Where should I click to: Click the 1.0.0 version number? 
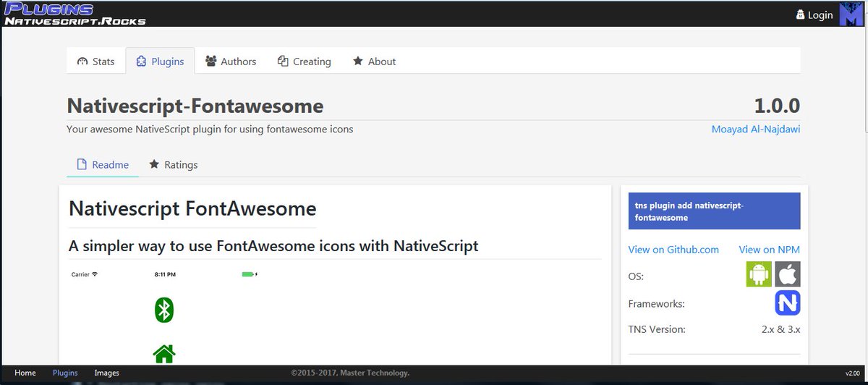777,106
